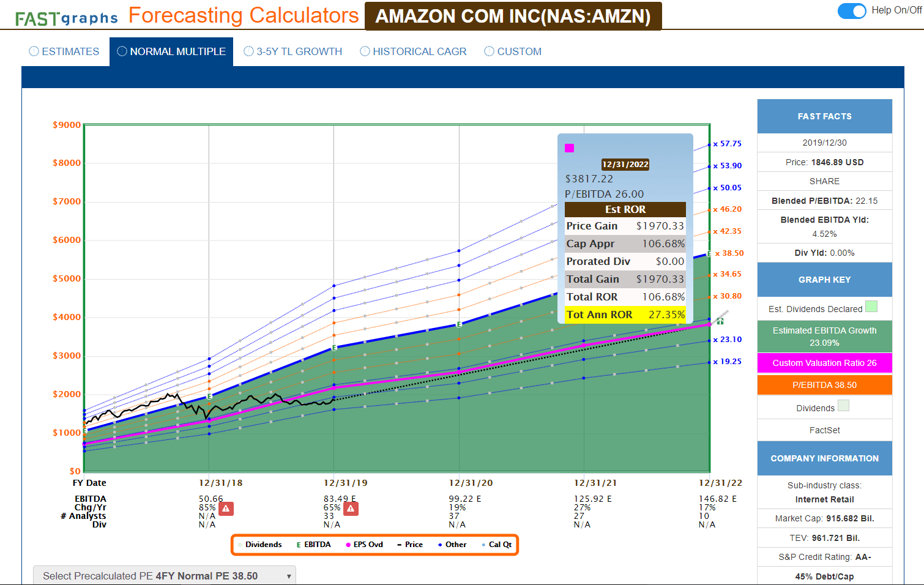Click the E marker at 12/31/18 on chart

[x=209, y=397]
